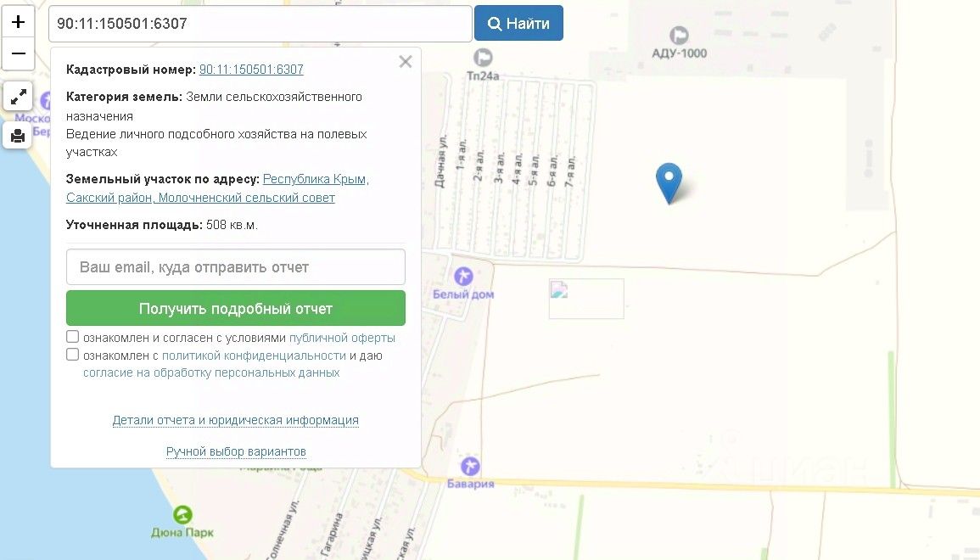Open Ручной выбор вариантов
The width and height of the screenshot is (980, 560).
tap(236, 451)
